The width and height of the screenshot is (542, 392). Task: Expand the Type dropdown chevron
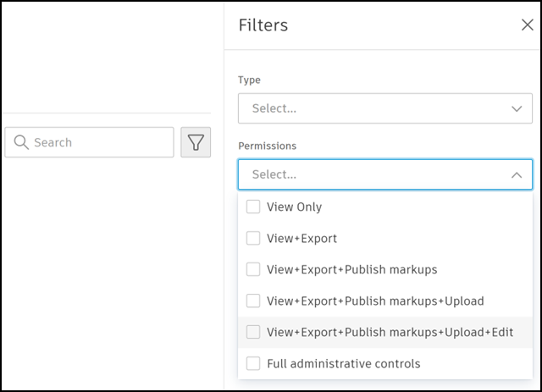pyautogui.click(x=516, y=108)
